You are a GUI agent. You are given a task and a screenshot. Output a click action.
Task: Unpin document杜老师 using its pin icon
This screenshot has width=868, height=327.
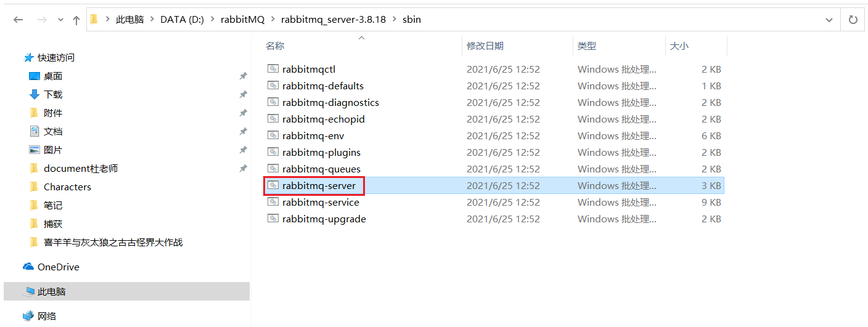click(x=243, y=168)
